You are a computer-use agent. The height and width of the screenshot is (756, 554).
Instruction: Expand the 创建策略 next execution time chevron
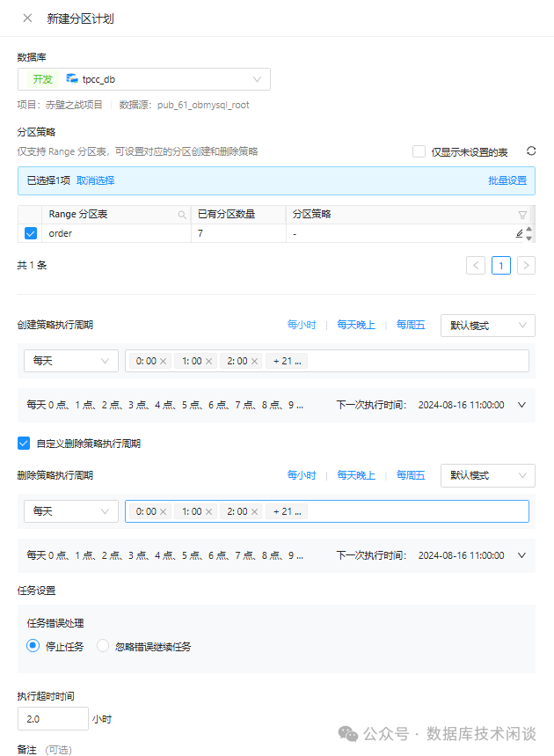pos(521,405)
